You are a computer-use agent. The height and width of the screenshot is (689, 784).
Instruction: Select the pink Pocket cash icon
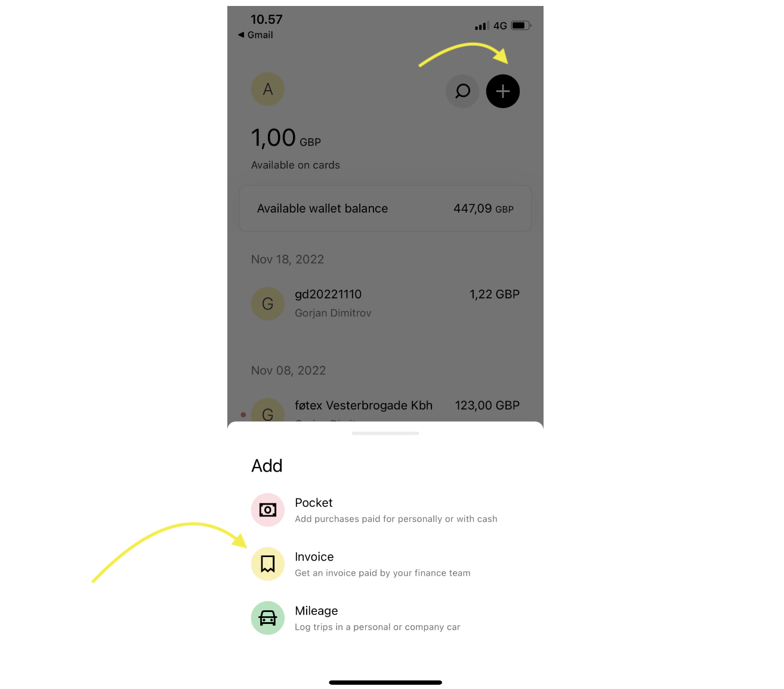pos(268,510)
